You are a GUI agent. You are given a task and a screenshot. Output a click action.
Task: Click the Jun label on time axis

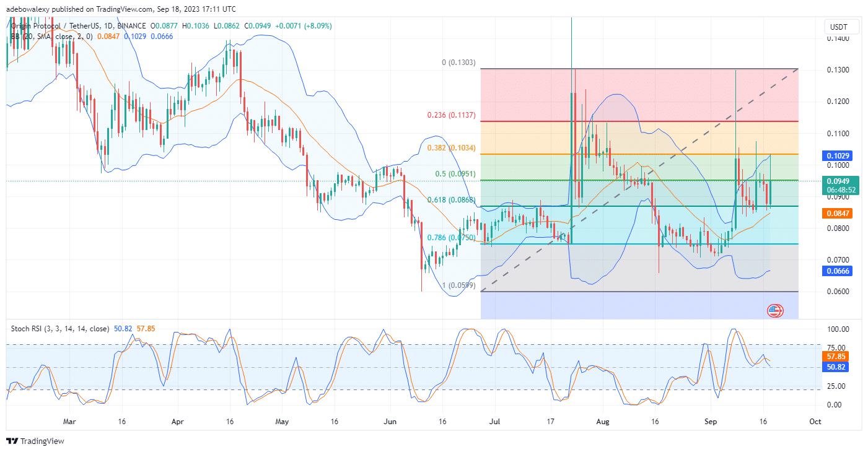coord(390,421)
